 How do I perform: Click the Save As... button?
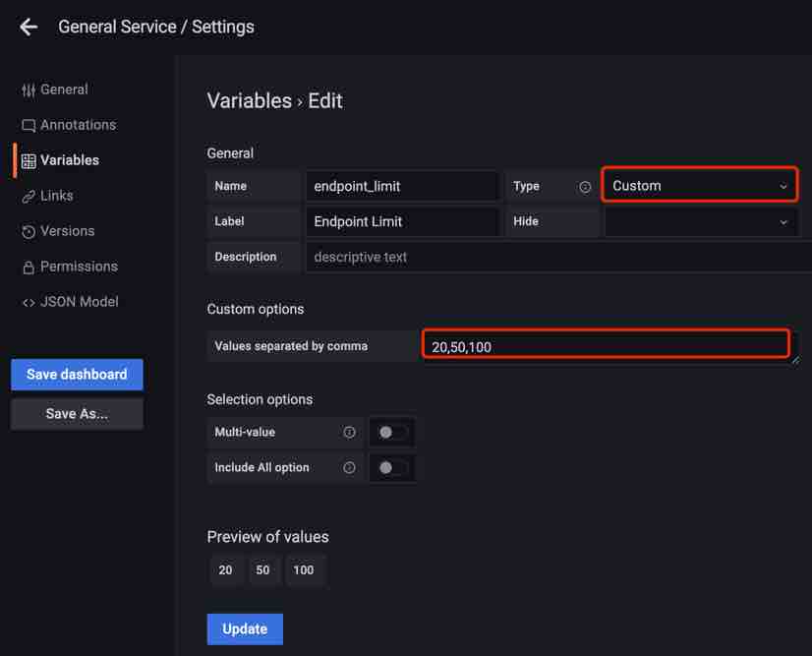coord(77,414)
